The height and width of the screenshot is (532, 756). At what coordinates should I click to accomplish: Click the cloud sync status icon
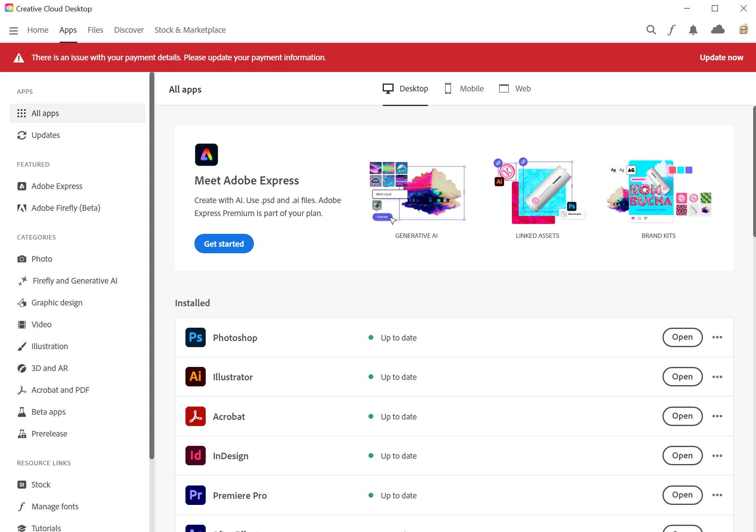click(718, 30)
